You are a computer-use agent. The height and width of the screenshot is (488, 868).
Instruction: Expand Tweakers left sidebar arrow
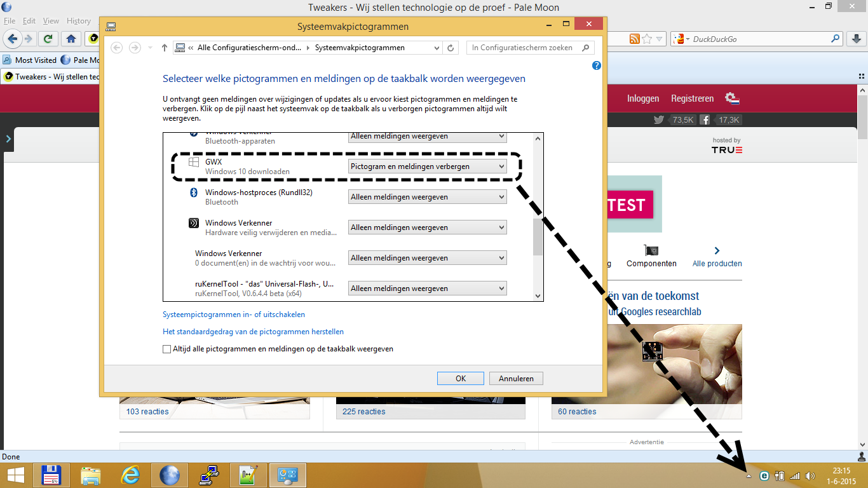point(8,139)
